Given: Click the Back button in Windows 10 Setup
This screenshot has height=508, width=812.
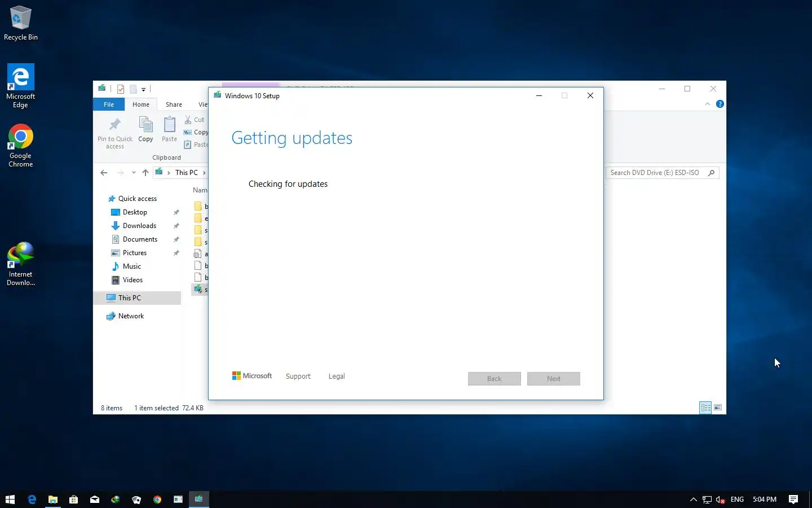Looking at the screenshot, I should point(495,379).
